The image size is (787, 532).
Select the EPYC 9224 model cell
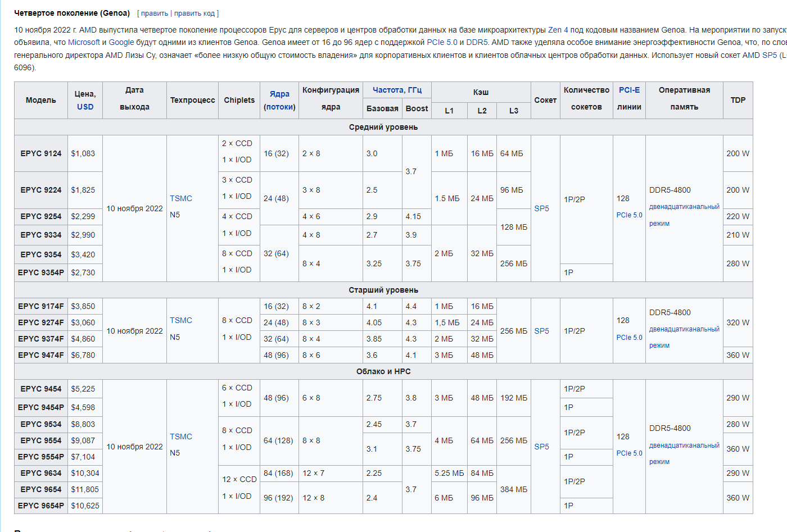coord(41,190)
